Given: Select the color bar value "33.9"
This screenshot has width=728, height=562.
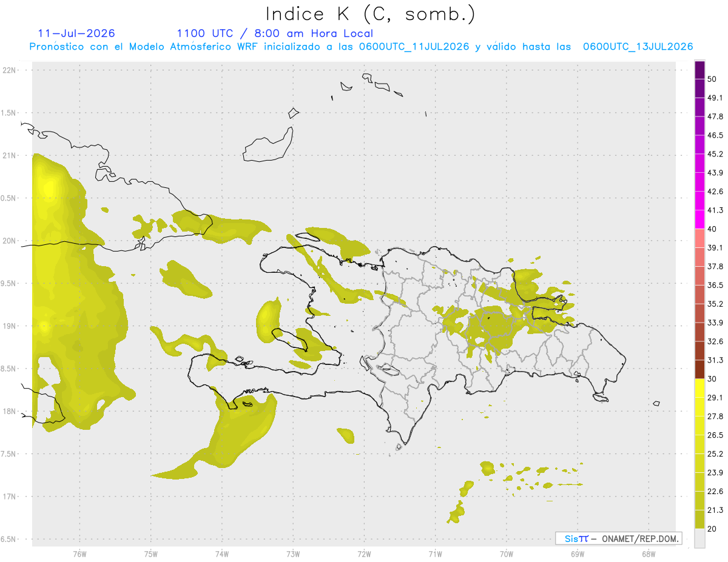Looking at the screenshot, I should click(715, 323).
